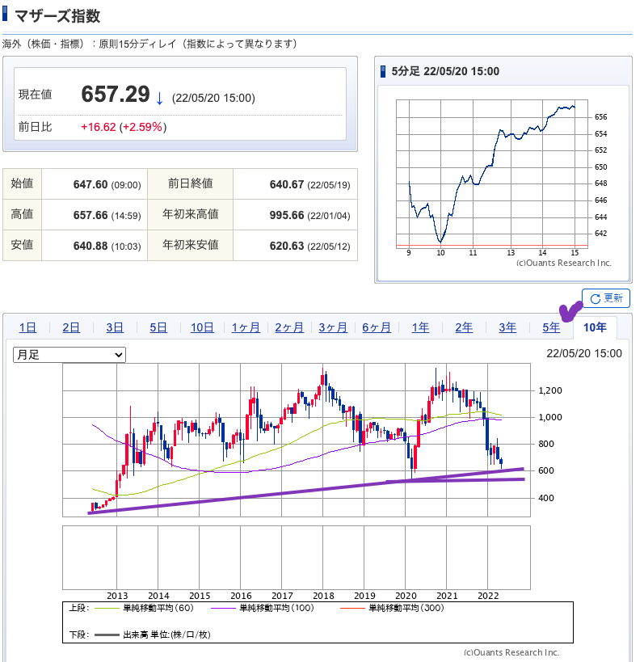View the 2年 chart range
644x662 pixels.
click(x=464, y=327)
